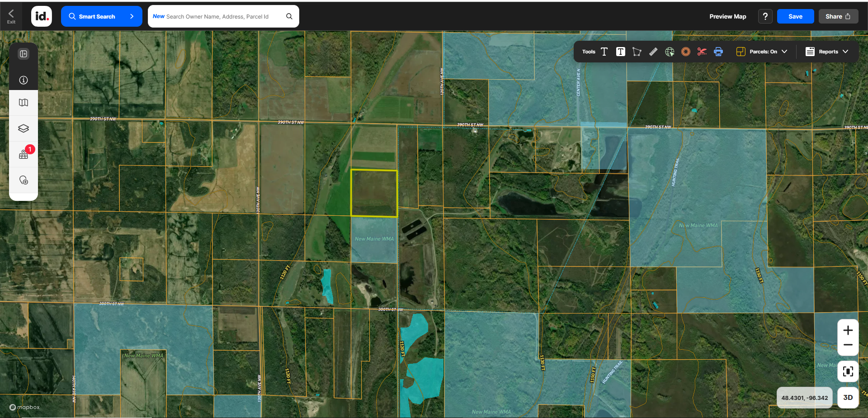Screen dimensions: 868x418
Task: Open the basemap tab in sidebar
Action: tap(24, 103)
